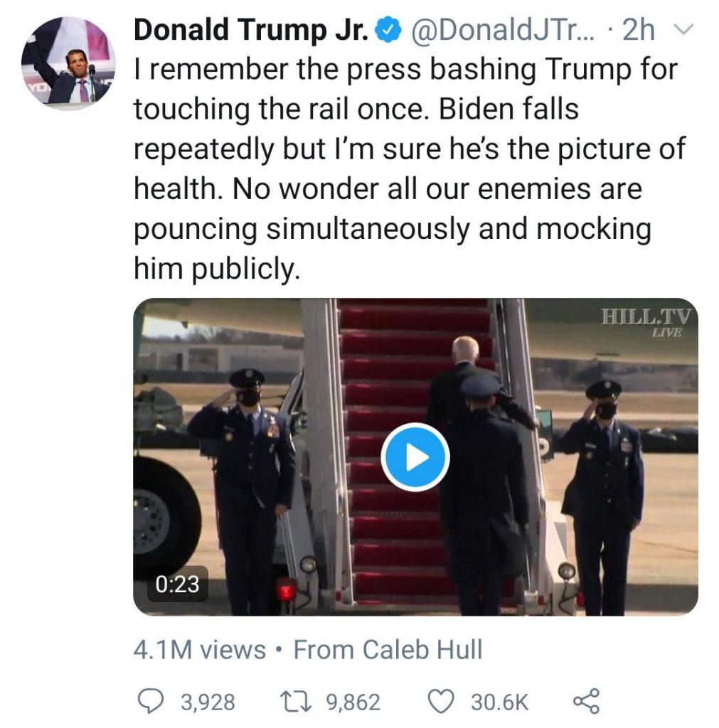Click the Donald Trump Jr. display name

[x=251, y=31]
